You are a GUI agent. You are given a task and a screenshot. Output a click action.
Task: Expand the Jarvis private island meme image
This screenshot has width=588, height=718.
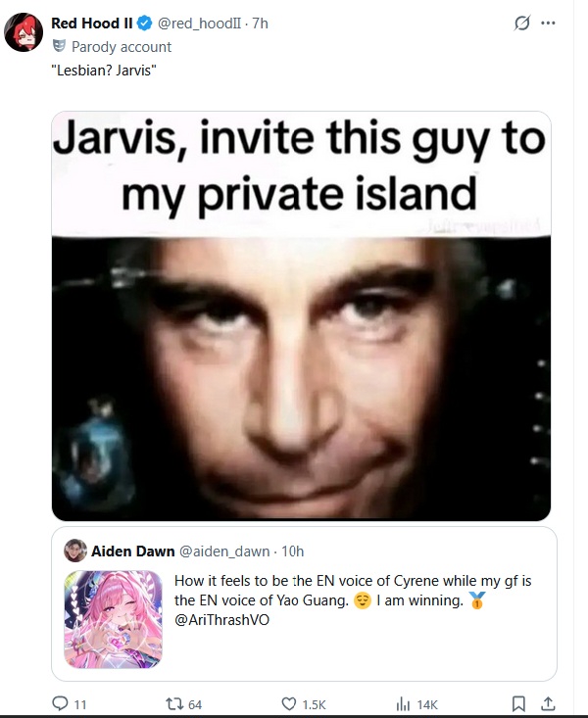[x=301, y=316]
